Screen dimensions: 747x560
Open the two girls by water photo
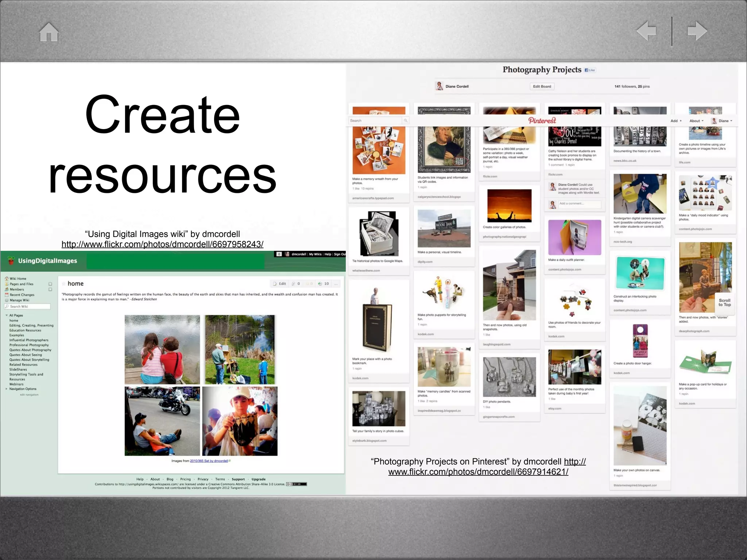(x=162, y=350)
